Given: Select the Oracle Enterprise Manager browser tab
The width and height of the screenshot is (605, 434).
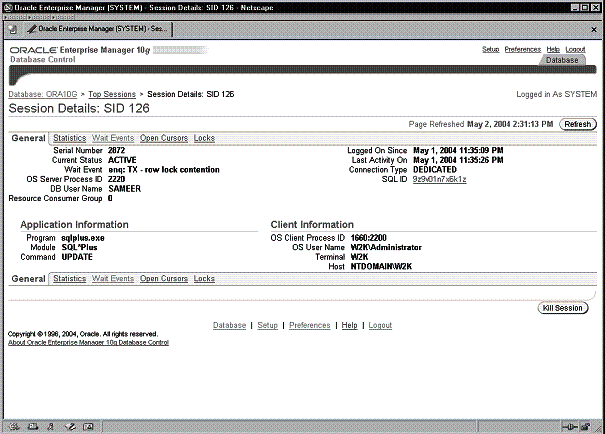Looking at the screenshot, I should tap(97, 29).
